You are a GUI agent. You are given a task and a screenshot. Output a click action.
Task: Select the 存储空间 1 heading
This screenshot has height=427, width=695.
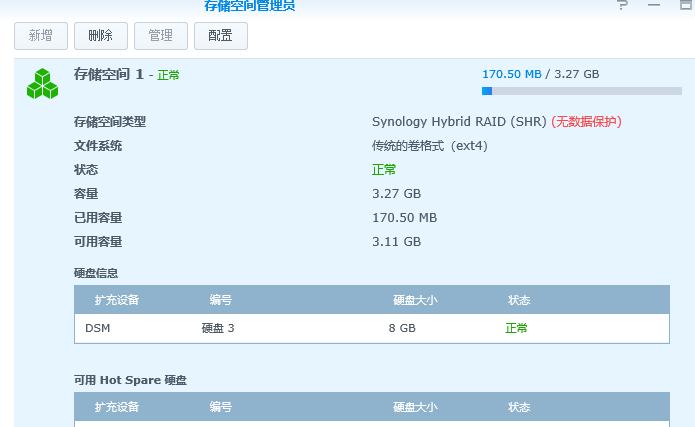[109, 74]
